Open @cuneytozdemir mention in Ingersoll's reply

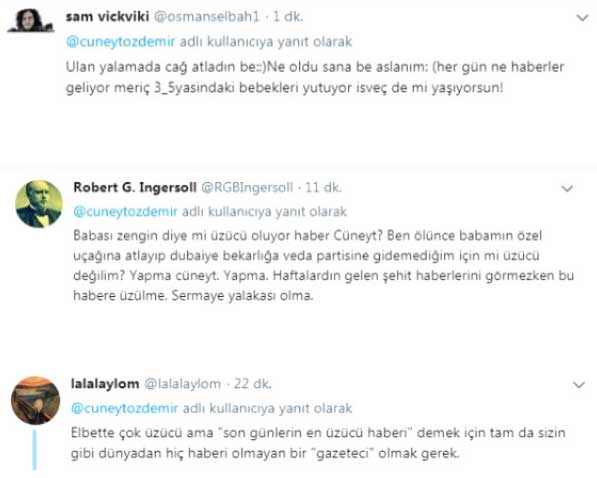[x=125, y=212]
